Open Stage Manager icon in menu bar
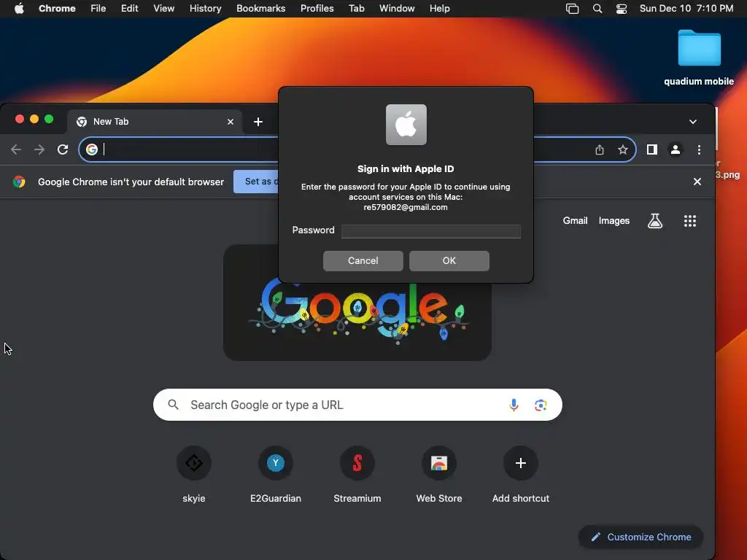 [572, 9]
